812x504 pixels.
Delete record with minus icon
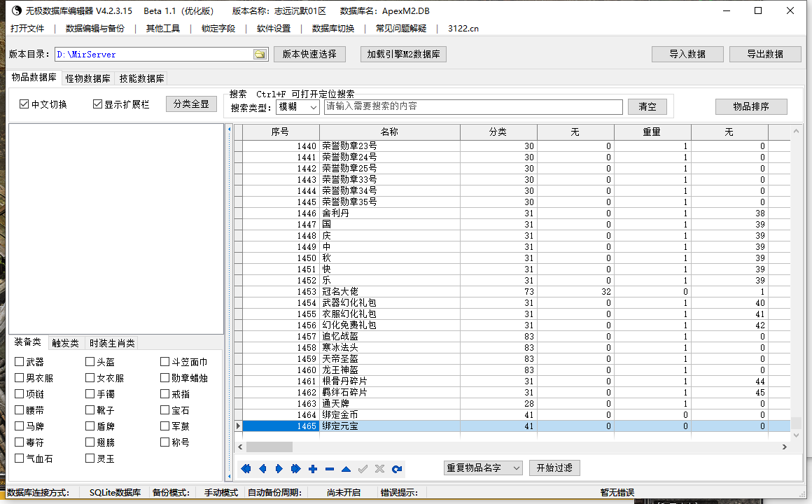[x=330, y=469]
